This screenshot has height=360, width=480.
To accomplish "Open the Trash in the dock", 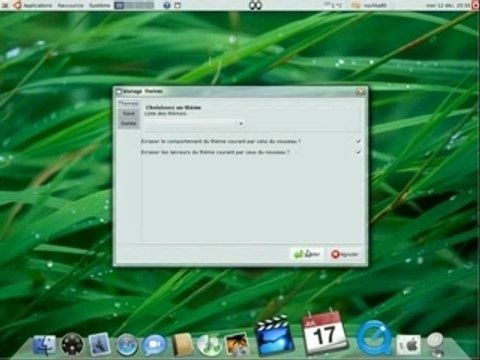I will [x=436, y=344].
